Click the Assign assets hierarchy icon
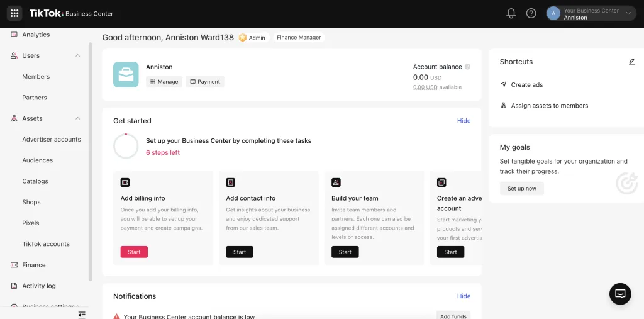644x319 pixels. pos(503,105)
